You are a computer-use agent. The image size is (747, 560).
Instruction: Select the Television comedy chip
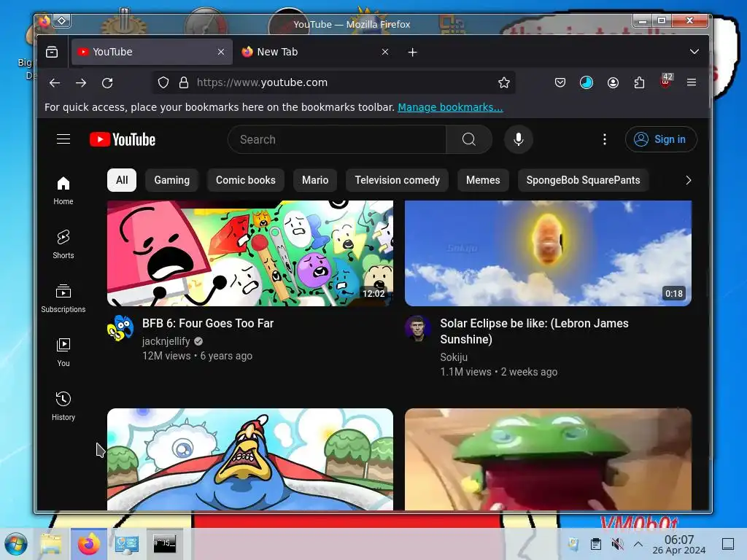click(x=397, y=180)
